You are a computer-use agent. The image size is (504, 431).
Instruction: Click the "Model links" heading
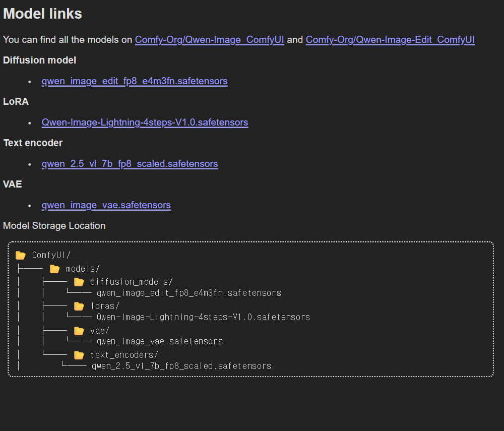pos(42,14)
